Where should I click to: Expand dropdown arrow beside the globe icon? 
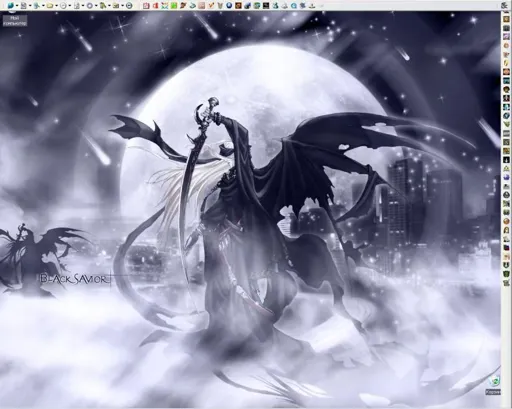pos(17,6)
